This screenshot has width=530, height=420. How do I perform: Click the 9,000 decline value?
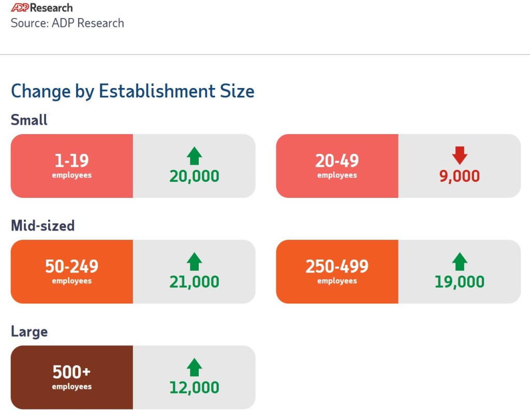[x=460, y=176]
